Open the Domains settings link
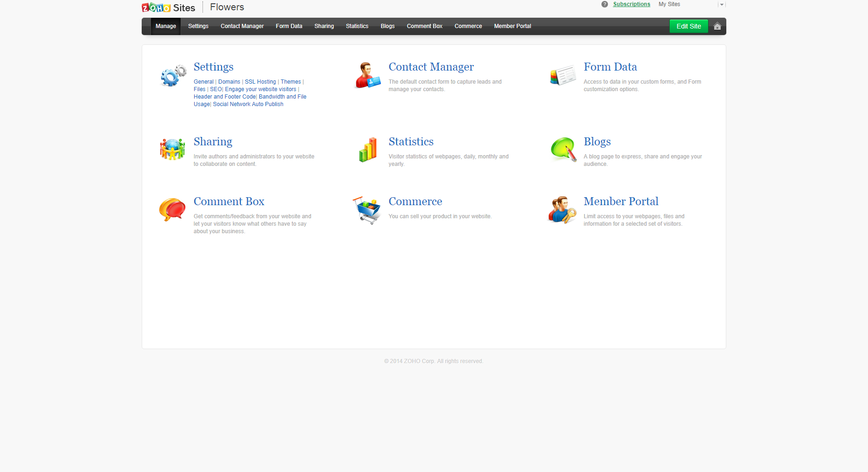This screenshot has width=868, height=472. (x=229, y=82)
